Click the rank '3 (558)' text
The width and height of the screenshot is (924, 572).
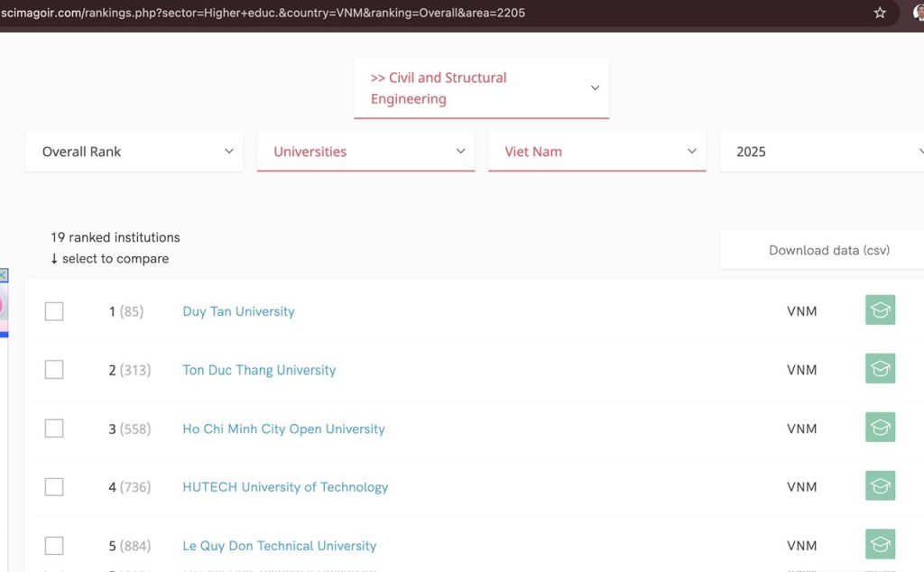(x=130, y=429)
